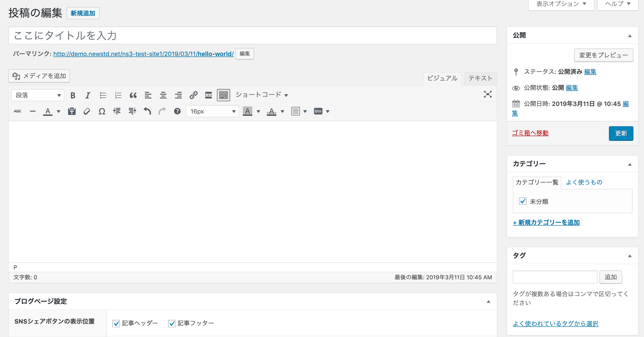Open the 段落 paragraph format dropdown

(x=37, y=95)
